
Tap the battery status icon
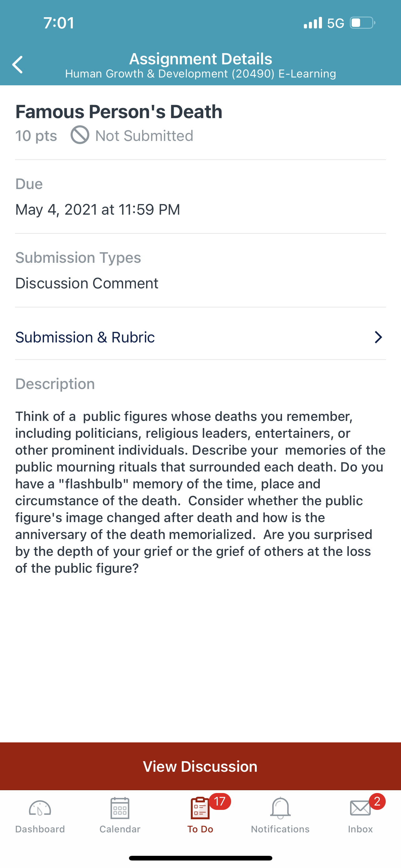click(363, 23)
